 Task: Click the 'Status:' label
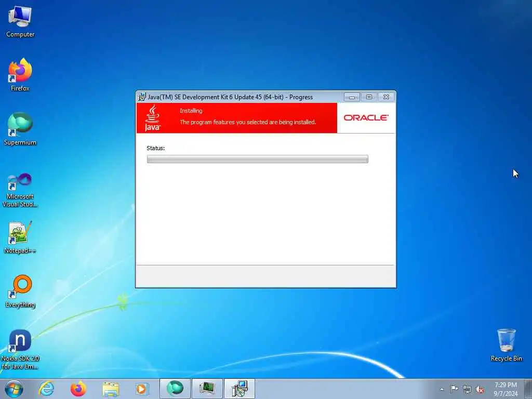(x=156, y=148)
